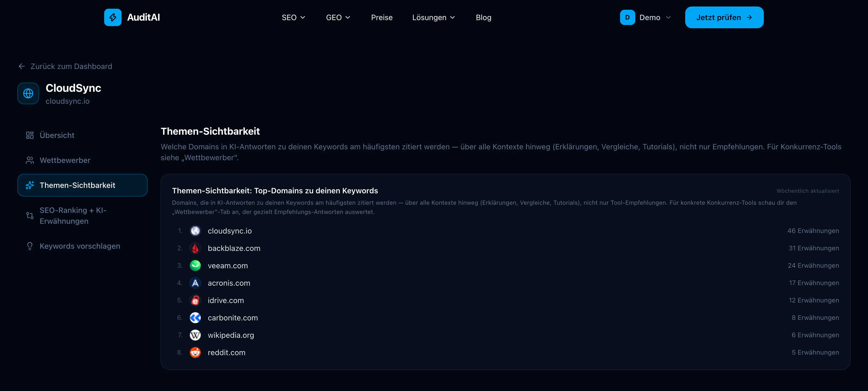Click the SEO-Ranking compare arrows icon

(x=30, y=215)
